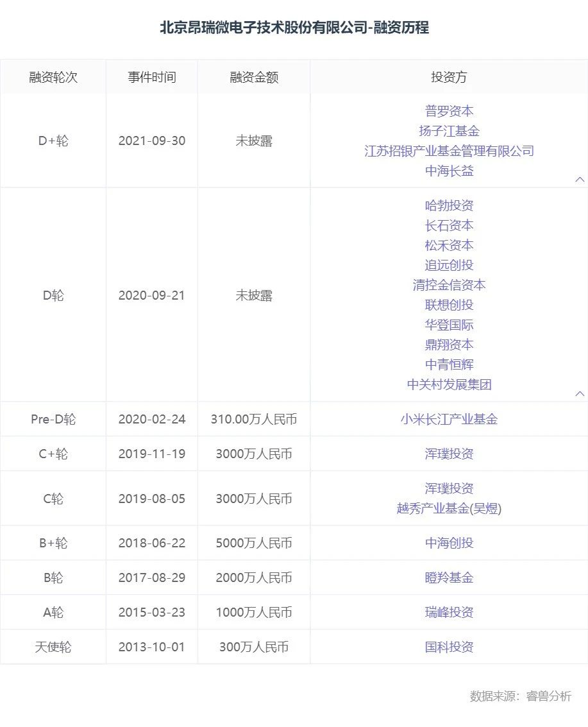This screenshot has width=588, height=727.
Task: Select the 2021-09-30 date cell
Action: 152,141
